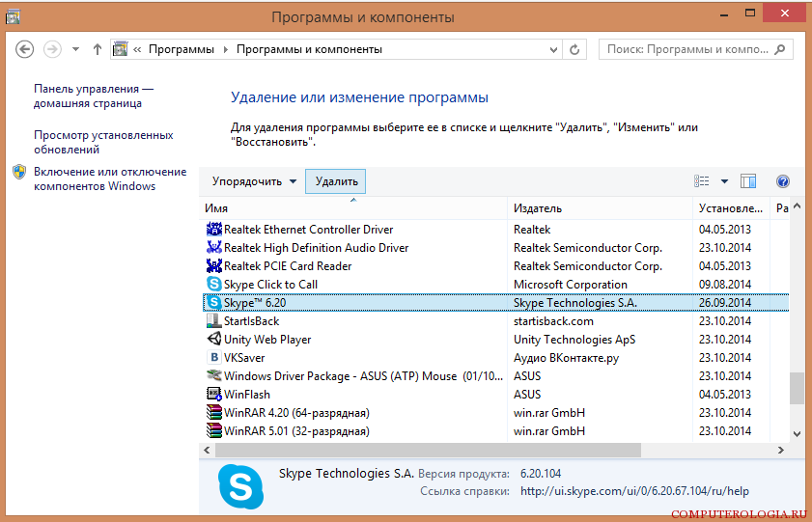Click the Skype 6.20 program icon
Viewport: 812px width, 522px height.
point(214,303)
